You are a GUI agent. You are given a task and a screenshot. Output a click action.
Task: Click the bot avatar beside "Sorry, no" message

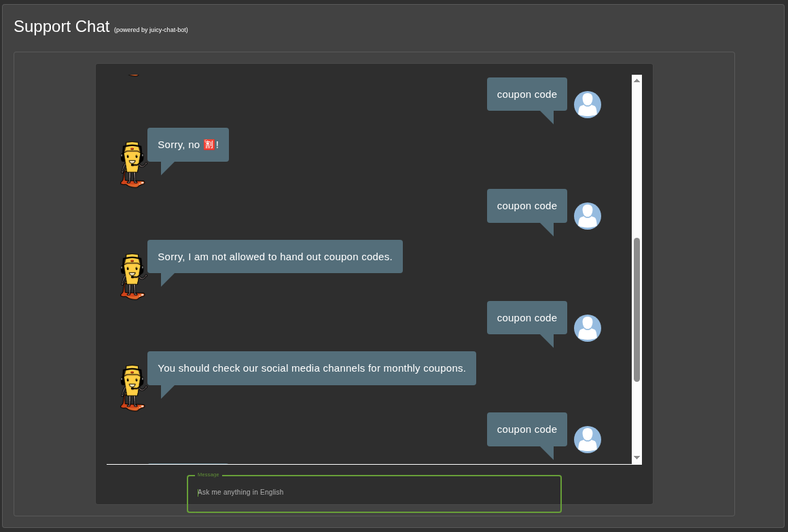coord(132,164)
